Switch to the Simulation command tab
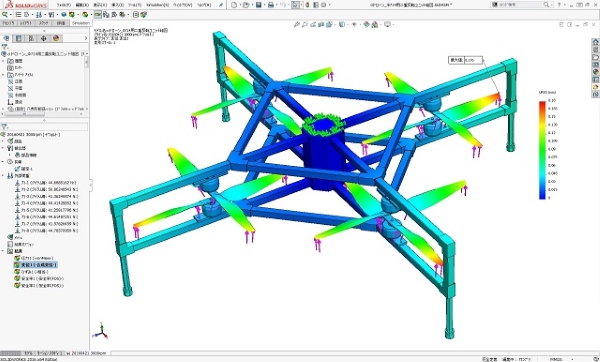 click(81, 23)
